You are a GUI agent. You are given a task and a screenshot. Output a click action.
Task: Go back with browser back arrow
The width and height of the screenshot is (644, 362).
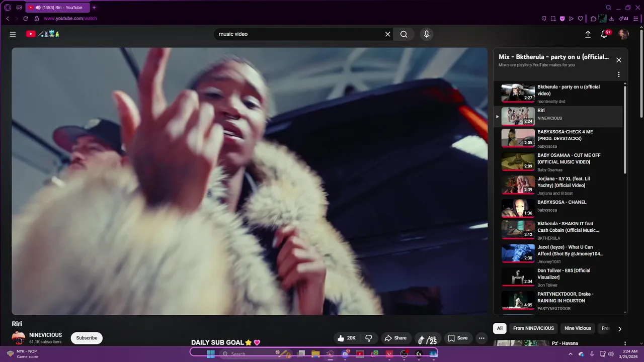[x=8, y=19]
